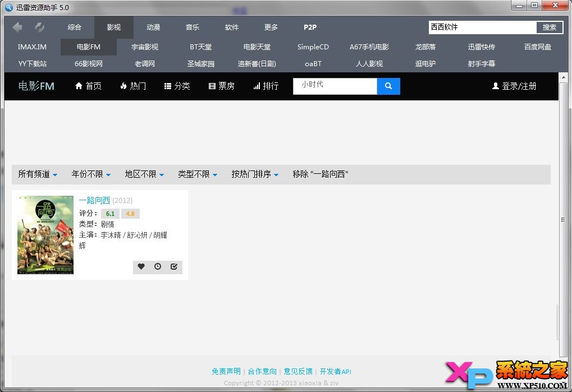Open BT天堂 site shortcut
Viewport: 572px width, 392px height.
pyautogui.click(x=200, y=47)
